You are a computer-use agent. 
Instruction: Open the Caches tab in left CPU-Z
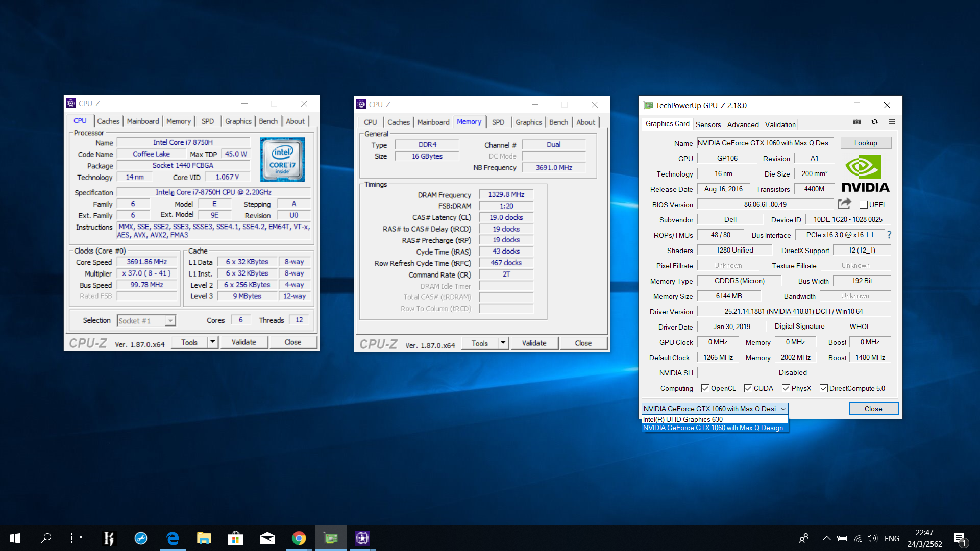point(108,121)
